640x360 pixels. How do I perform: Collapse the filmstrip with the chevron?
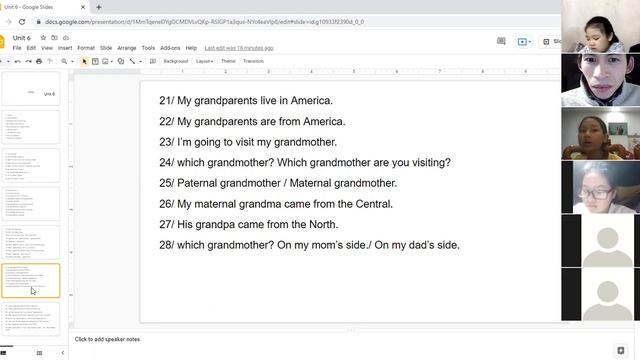coord(62,353)
